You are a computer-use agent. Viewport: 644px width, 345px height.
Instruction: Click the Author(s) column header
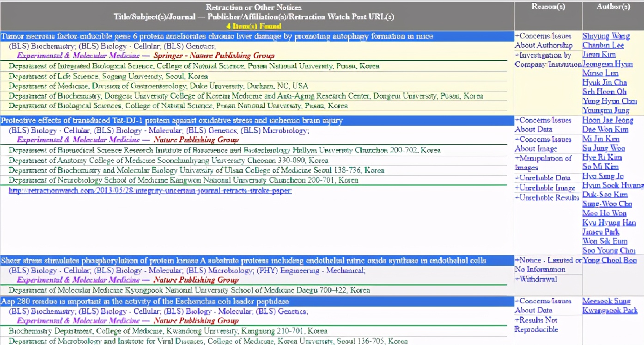click(x=613, y=6)
